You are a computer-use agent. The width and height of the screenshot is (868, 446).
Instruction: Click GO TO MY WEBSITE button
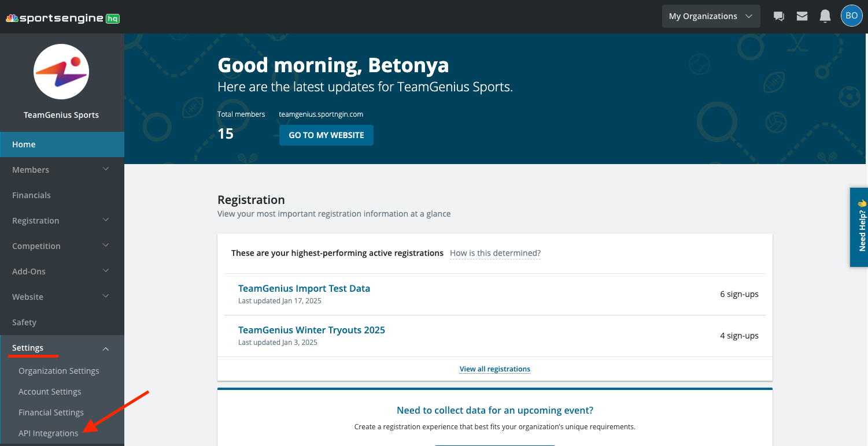(x=326, y=135)
